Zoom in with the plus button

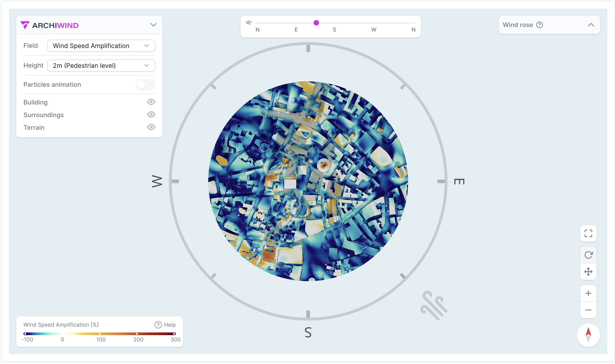click(x=588, y=293)
